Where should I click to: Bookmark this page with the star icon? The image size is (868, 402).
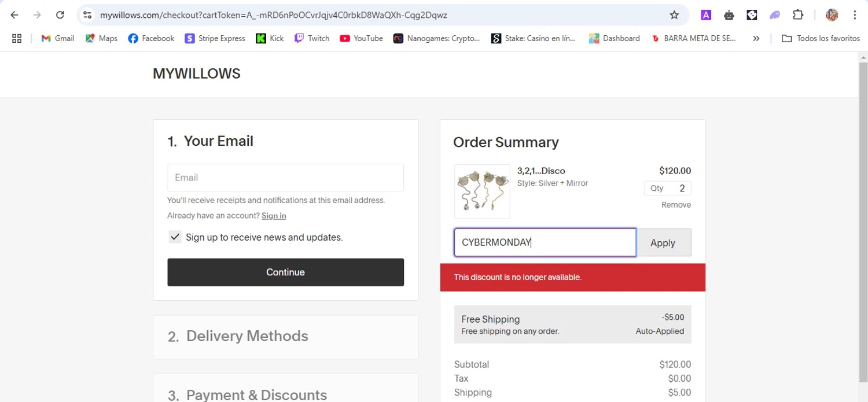click(674, 15)
